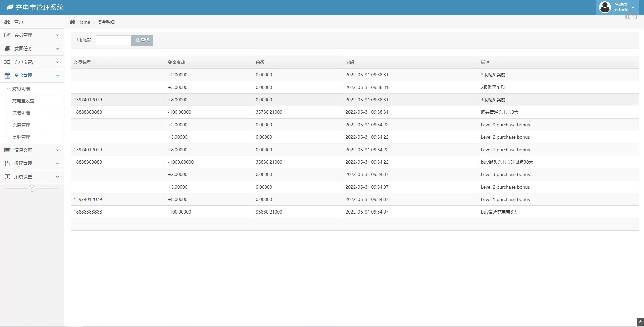The width and height of the screenshot is (644, 327).
Task: Click the dashboard icon beside 首页
Action: click(7, 22)
